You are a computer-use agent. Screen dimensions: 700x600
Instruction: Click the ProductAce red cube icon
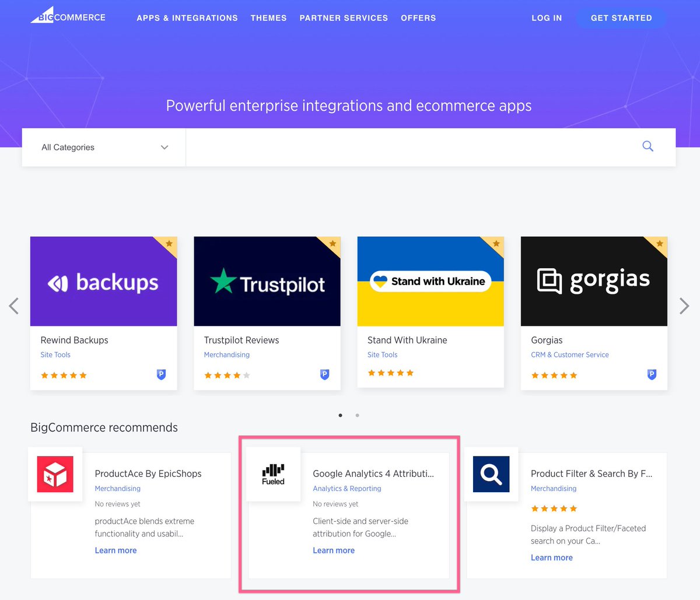click(x=55, y=474)
